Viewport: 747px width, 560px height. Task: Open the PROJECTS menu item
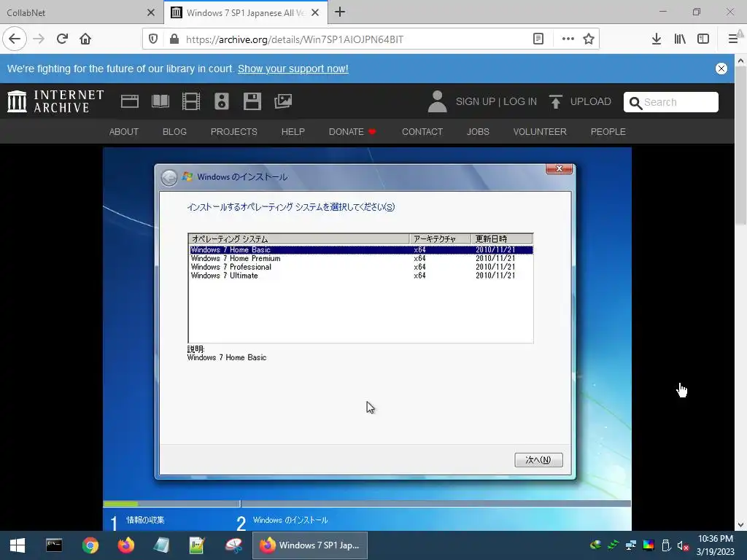234,132
